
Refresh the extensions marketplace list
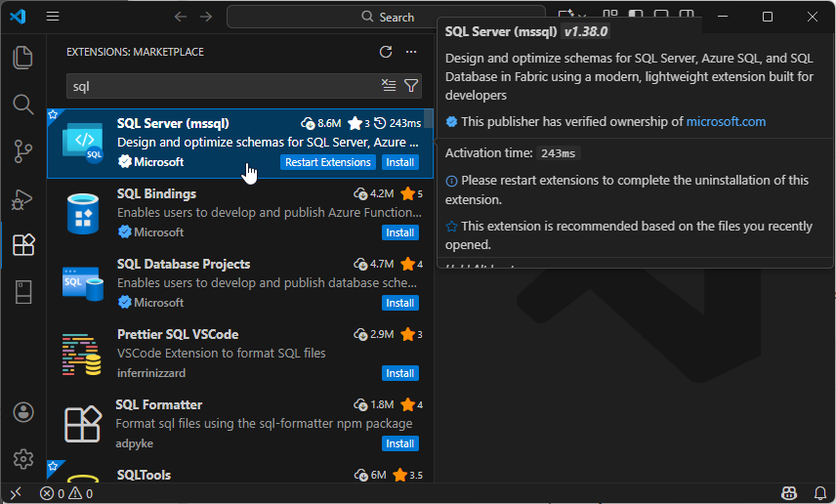point(386,52)
